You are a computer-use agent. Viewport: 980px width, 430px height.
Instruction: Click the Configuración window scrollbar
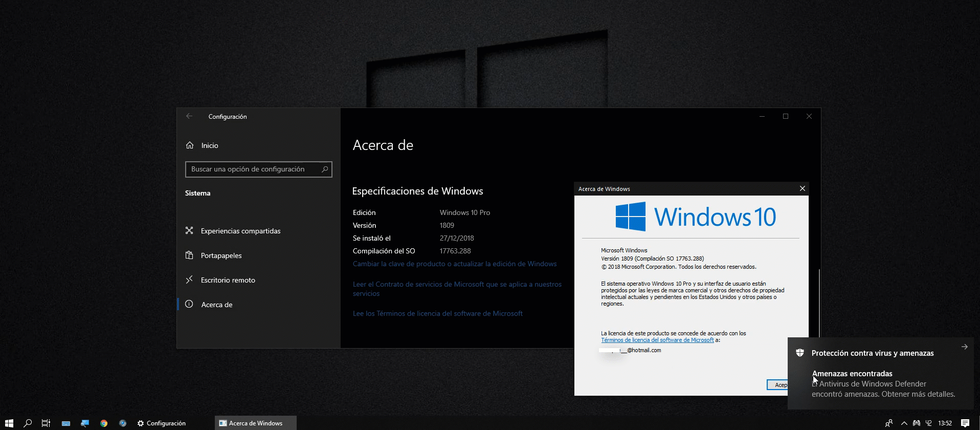[819, 302]
